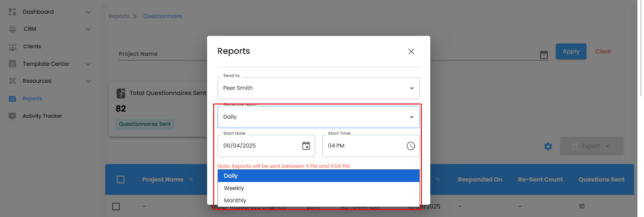Click the clock icon in Start Time field
The height and width of the screenshot is (217, 644).
pos(410,146)
